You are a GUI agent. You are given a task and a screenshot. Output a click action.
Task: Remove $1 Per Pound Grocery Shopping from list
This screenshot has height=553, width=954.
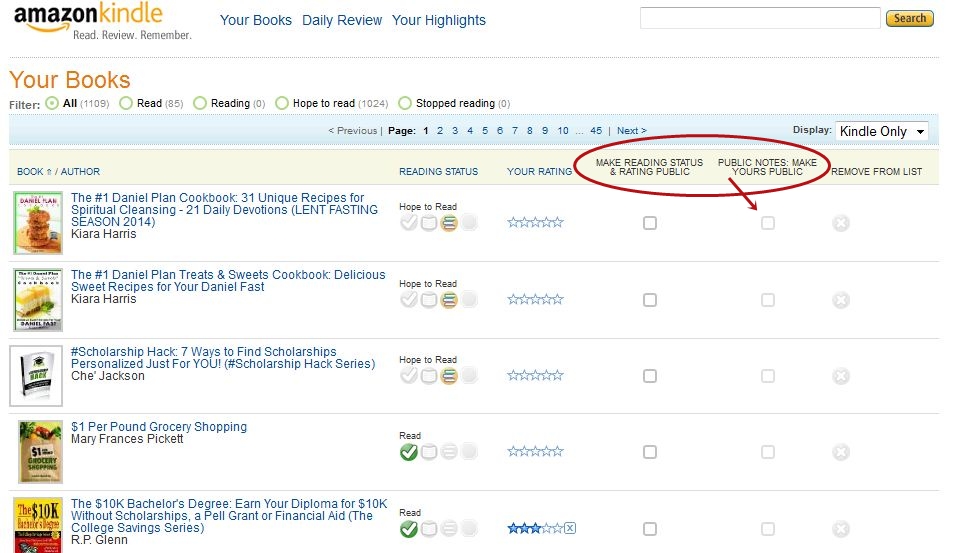(x=841, y=452)
